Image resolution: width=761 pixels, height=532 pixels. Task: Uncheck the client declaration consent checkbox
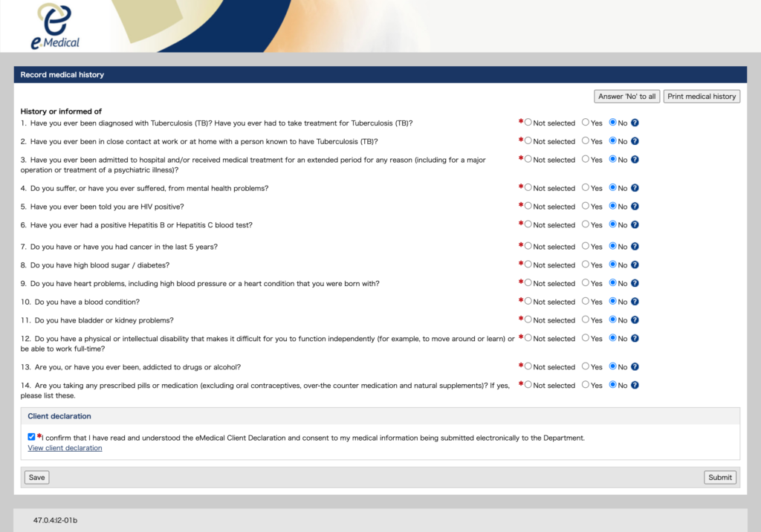coord(31,437)
